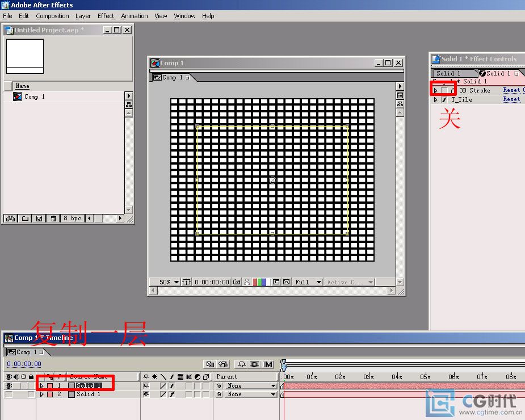
Task: Enable the 3D Stroke effect checkbox
Action: tap(444, 90)
